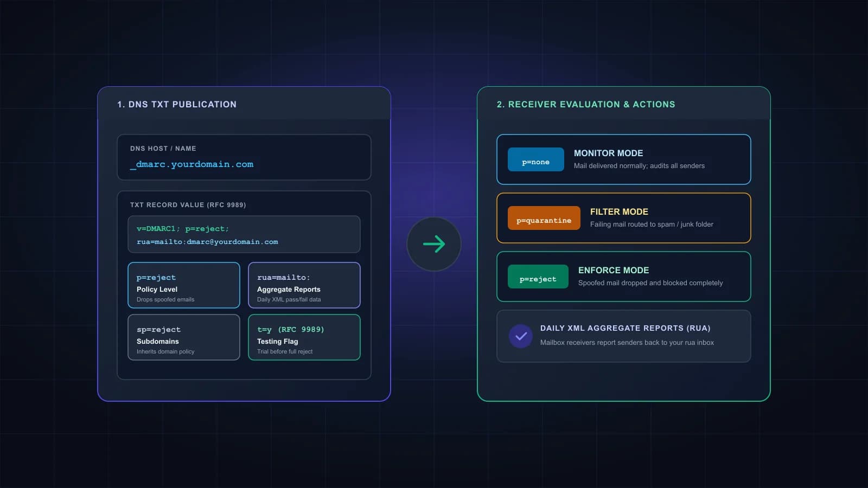The width and height of the screenshot is (868, 488).
Task: Click the "FILTER MODE" title
Action: [x=619, y=212]
